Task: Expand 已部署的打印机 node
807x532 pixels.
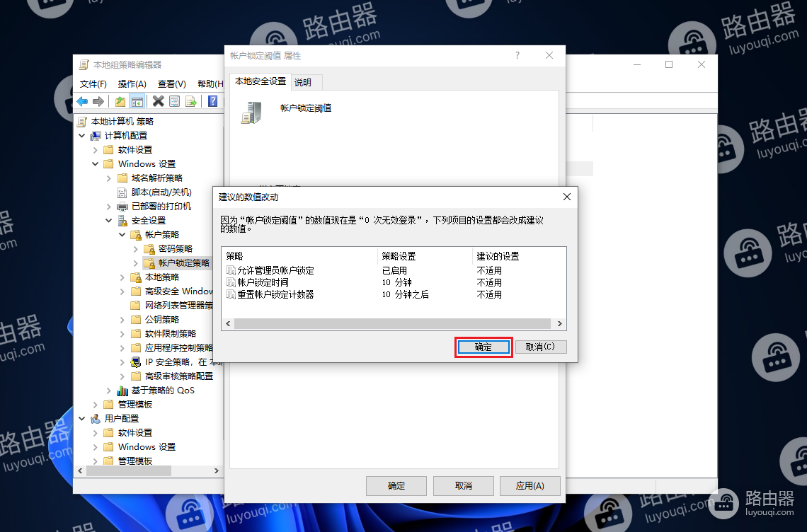Action: 108,207
